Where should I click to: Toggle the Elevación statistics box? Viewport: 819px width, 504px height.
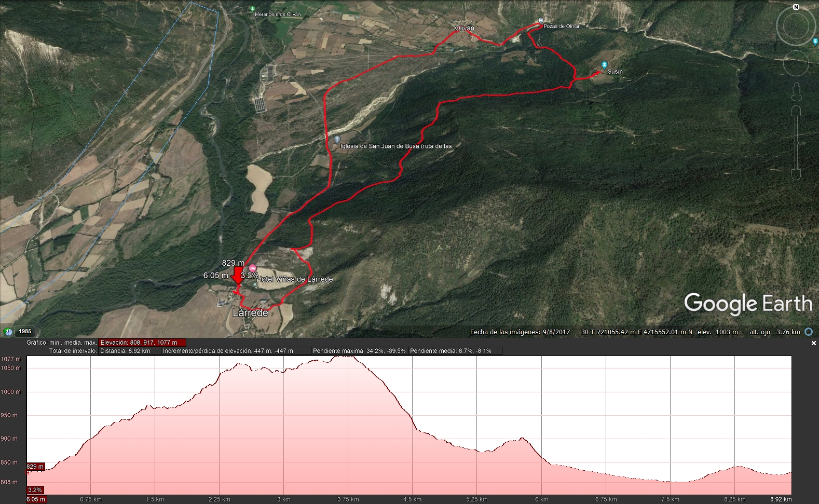click(x=142, y=343)
